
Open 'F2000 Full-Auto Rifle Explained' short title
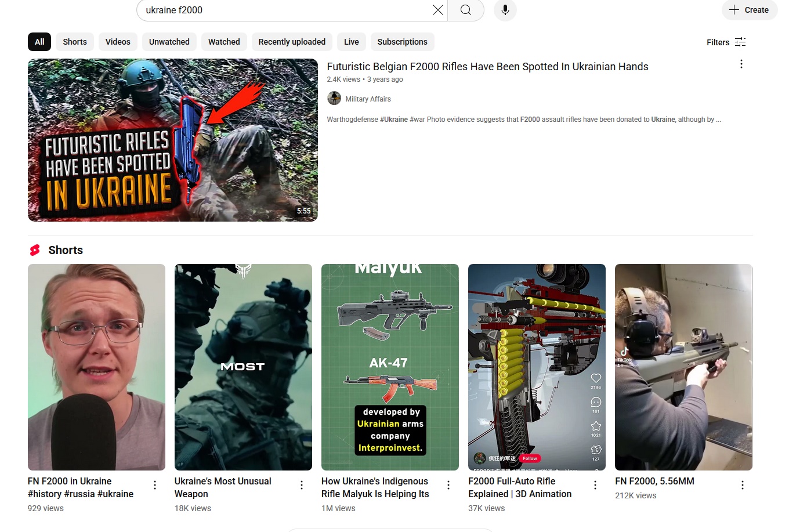520,487
